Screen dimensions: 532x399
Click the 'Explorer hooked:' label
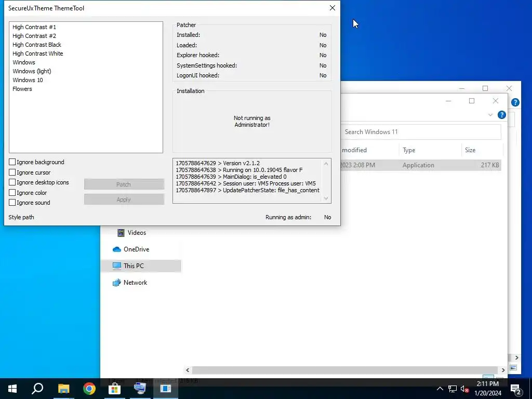point(198,55)
